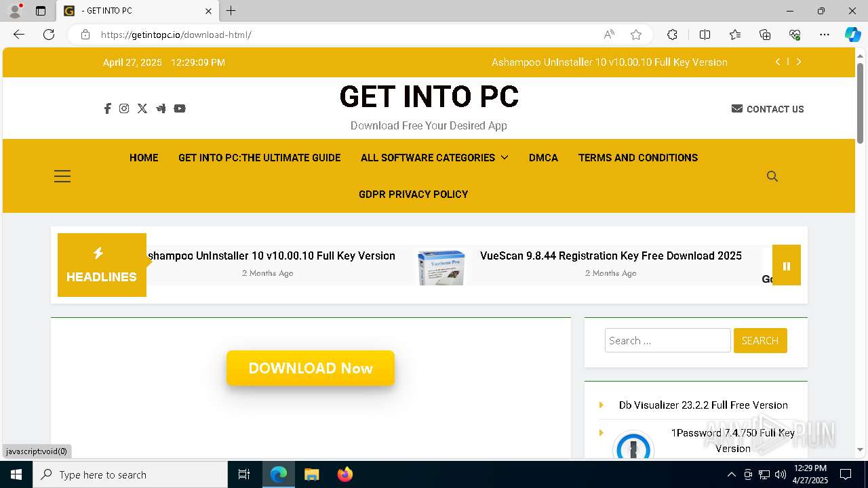
Task: Open the X (Twitter) social icon
Action: (x=142, y=108)
